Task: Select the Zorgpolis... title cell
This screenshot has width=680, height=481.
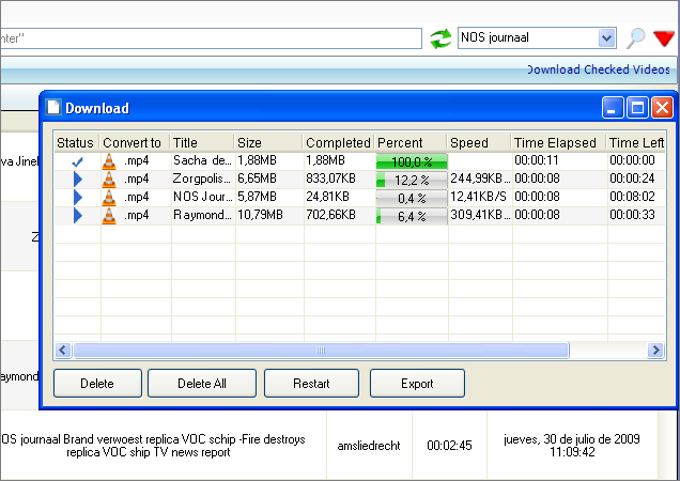Action: 203,179
